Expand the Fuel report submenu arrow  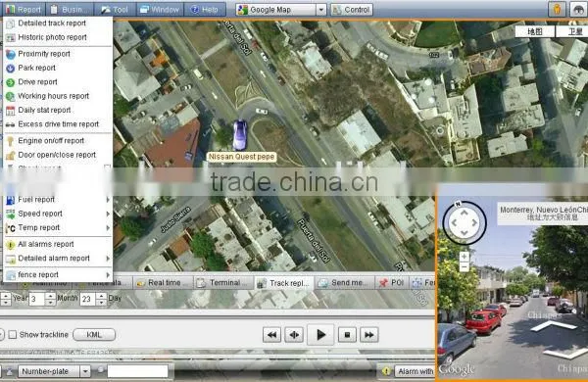[x=108, y=200]
